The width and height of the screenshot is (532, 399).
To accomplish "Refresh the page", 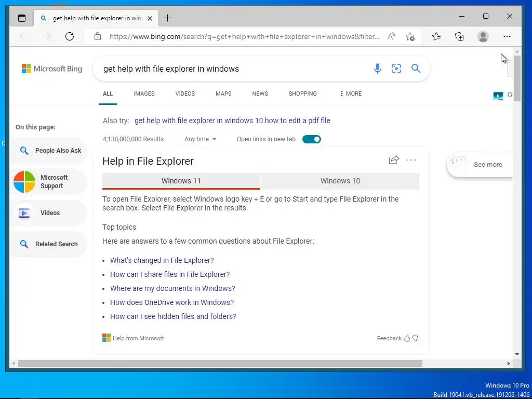I will click(x=70, y=36).
